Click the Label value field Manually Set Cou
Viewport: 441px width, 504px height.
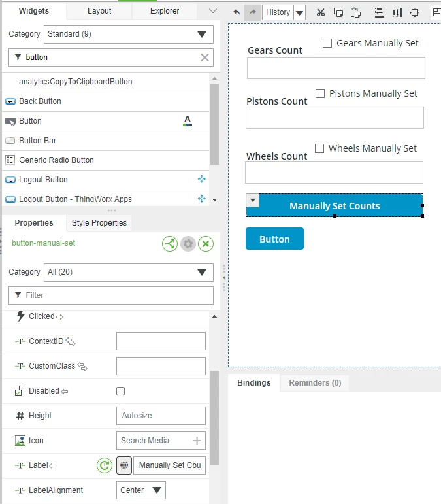pyautogui.click(x=170, y=465)
